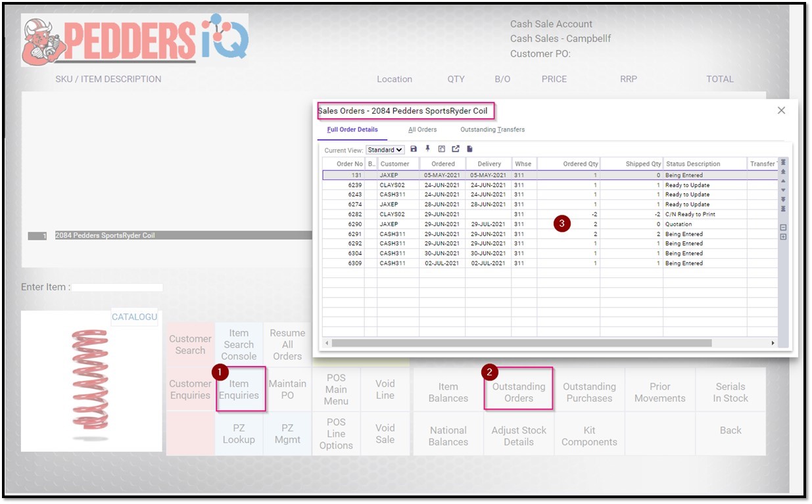
Task: Click the left arrow of horizontal scrollbar
Action: 327,343
